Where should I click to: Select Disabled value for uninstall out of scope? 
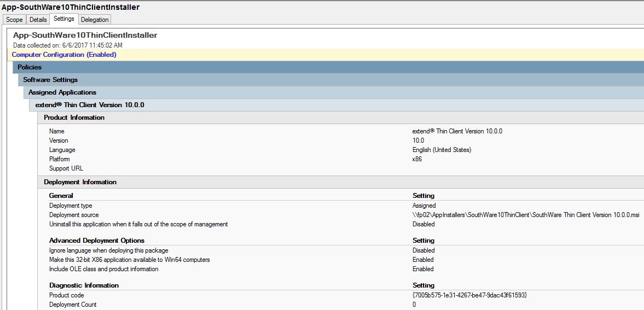(x=423, y=224)
